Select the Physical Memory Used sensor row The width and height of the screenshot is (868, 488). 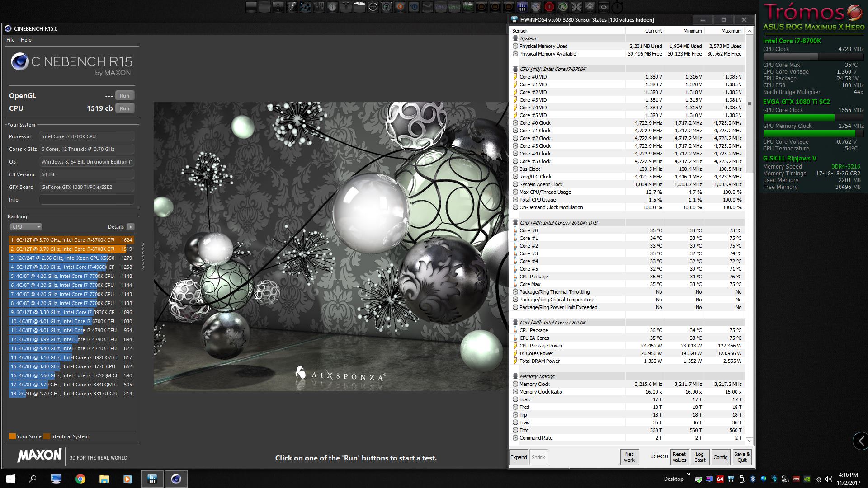tap(627, 46)
